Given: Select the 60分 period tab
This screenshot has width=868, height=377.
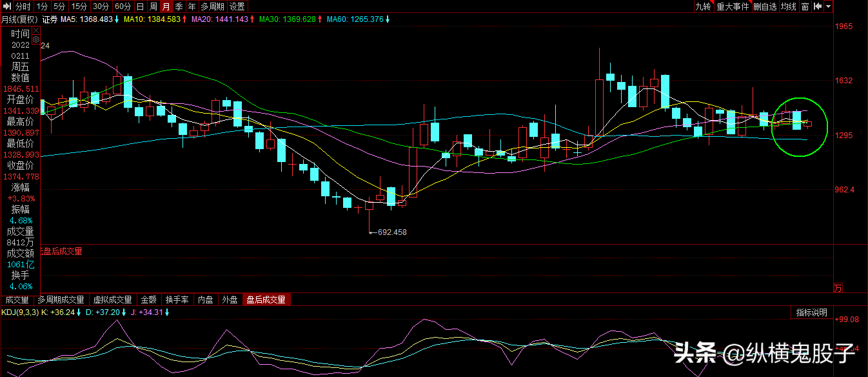Looking at the screenshot, I should point(123,6).
